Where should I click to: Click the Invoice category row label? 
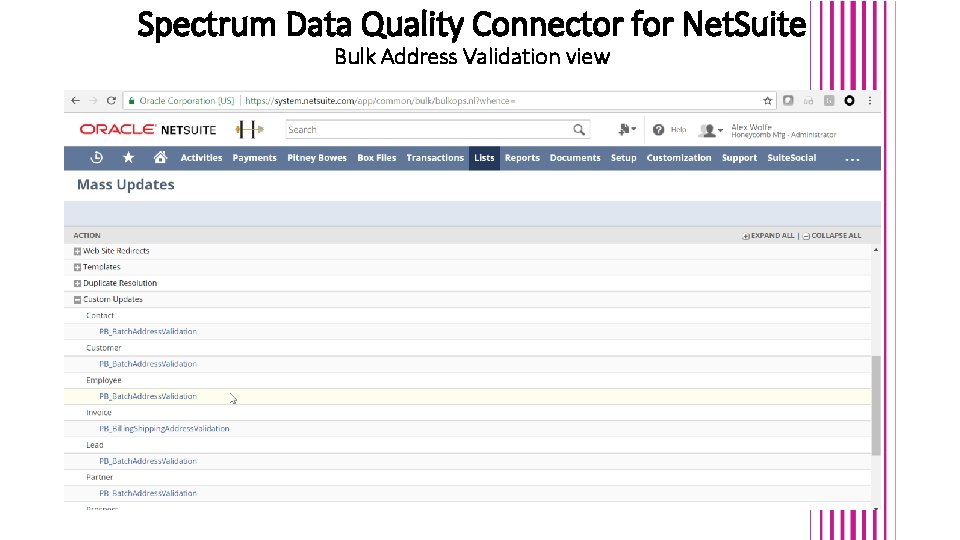[99, 413]
